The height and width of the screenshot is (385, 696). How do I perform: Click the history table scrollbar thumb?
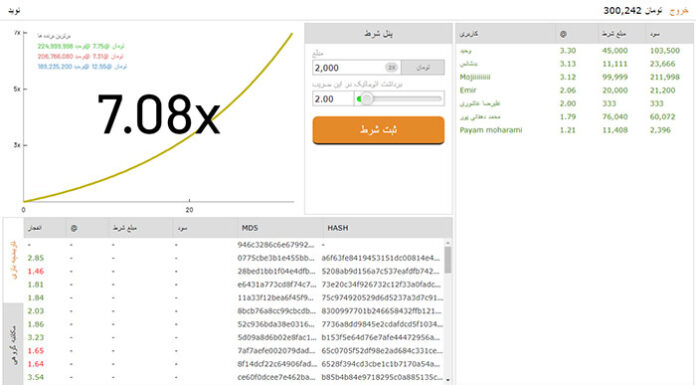tap(447, 260)
